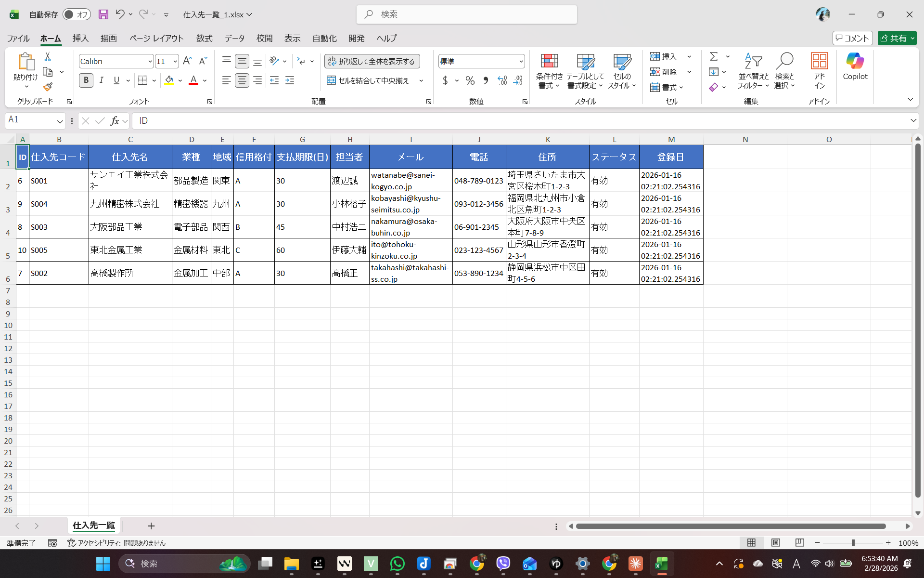Toggle the AutoSave switch
The width and height of the screenshot is (924, 578).
(77, 14)
